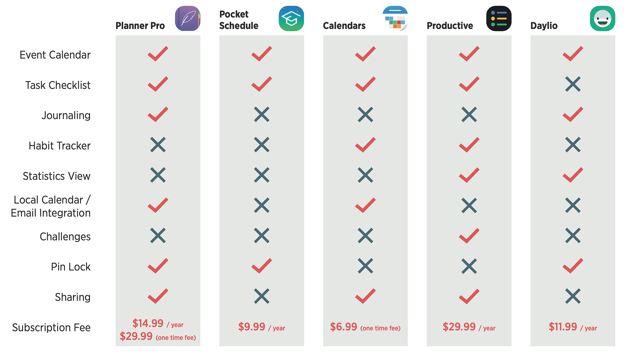This screenshot has width=633, height=364.
Task: Click Daylio's Task Checklist X mark
Action: tap(573, 84)
